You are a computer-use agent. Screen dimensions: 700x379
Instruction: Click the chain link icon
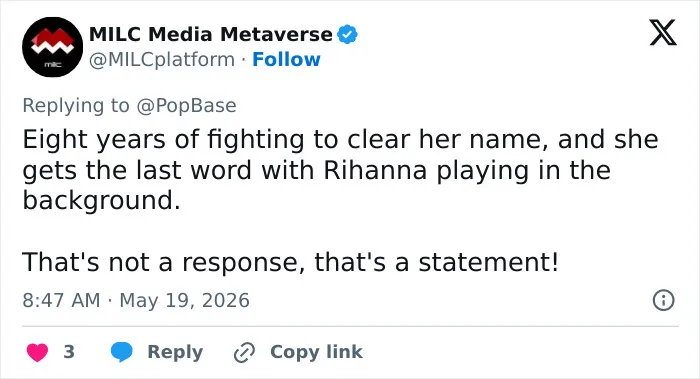pos(245,353)
